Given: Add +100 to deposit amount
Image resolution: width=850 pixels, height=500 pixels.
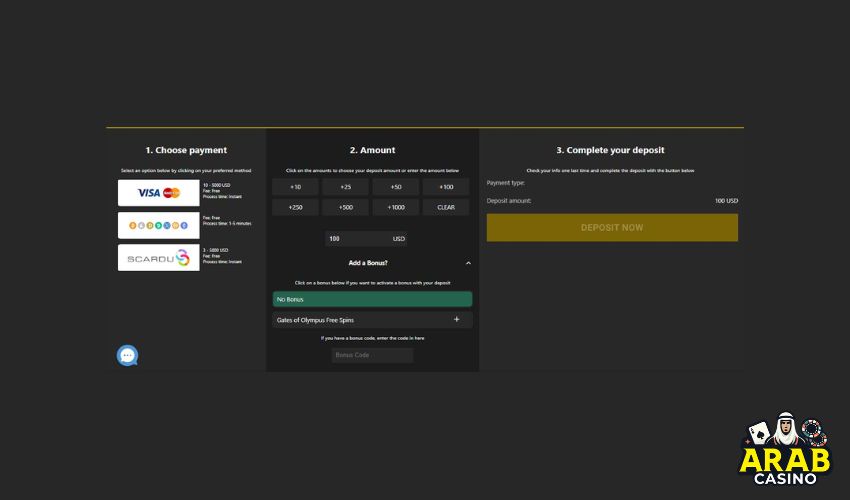Looking at the screenshot, I should tap(446, 187).
